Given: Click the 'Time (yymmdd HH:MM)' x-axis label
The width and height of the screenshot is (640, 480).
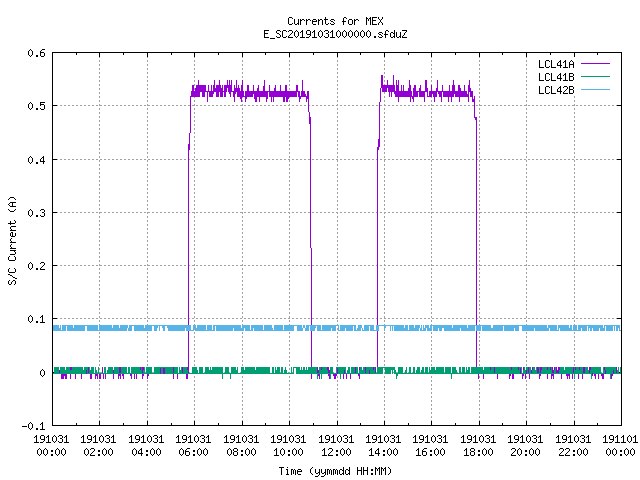Looking at the screenshot, I should (335, 471).
